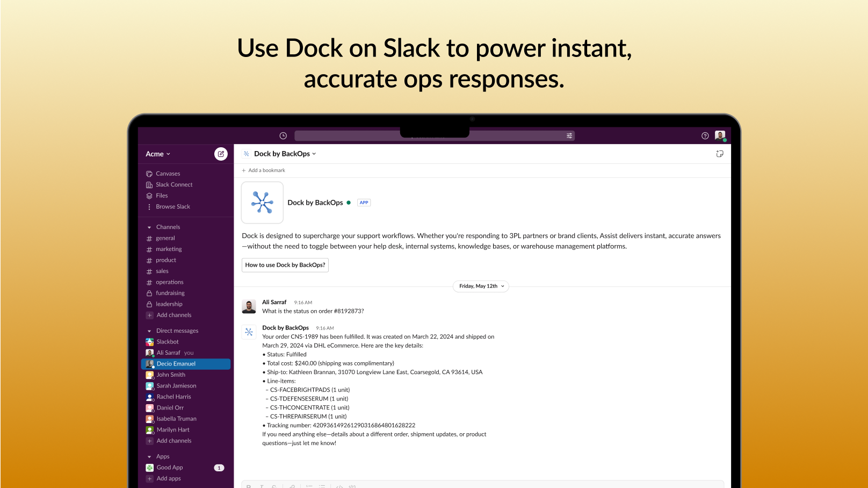Open the Slackbot direct message
868x488 pixels.
(x=168, y=342)
